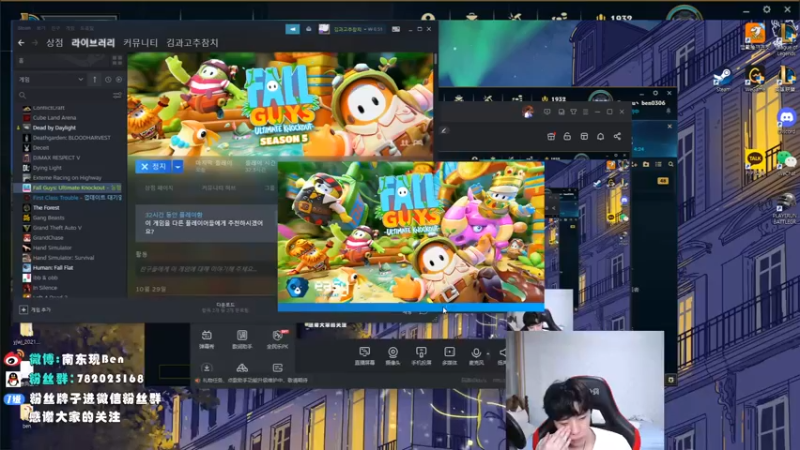Go back with Steam's back arrow
Image resolution: width=800 pixels, height=450 pixels.
(21, 43)
